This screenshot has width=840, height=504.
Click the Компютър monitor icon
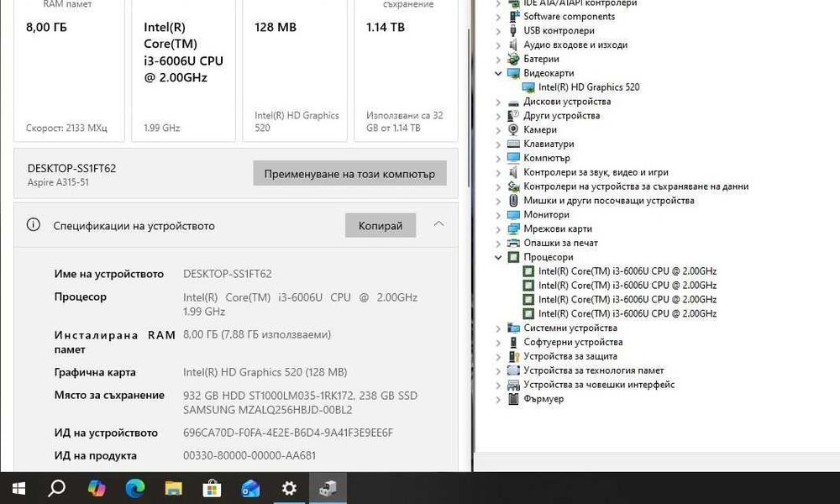tap(513, 158)
